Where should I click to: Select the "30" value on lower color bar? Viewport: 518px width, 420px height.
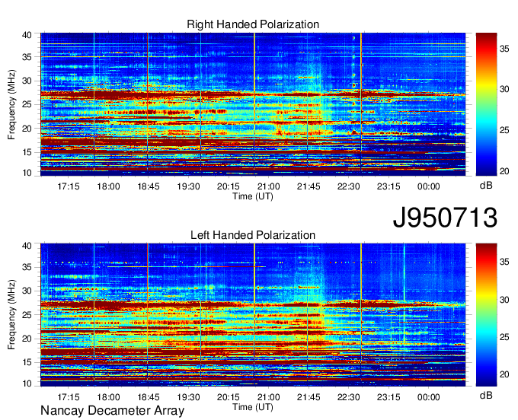[504, 300]
